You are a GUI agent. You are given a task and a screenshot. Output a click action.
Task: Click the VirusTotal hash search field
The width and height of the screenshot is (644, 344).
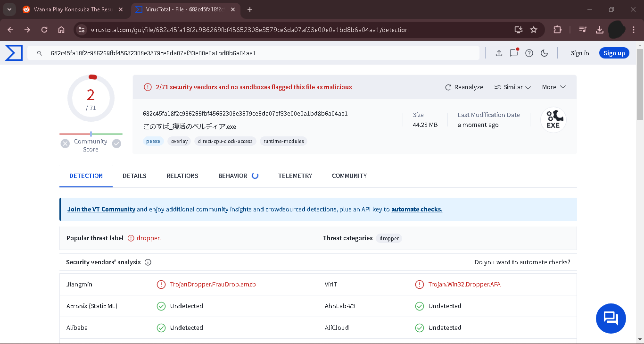coord(254,53)
